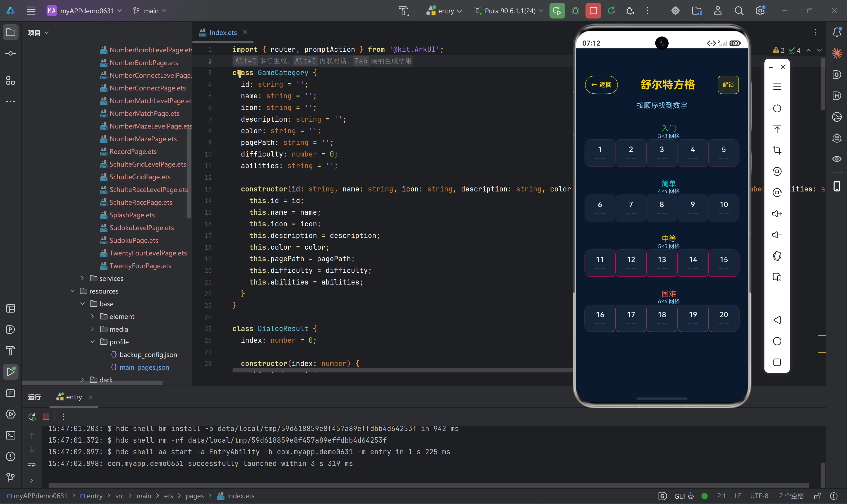The height and width of the screenshot is (504, 847).
Task: Tap the 返回 back button in emulator
Action: [x=601, y=85]
